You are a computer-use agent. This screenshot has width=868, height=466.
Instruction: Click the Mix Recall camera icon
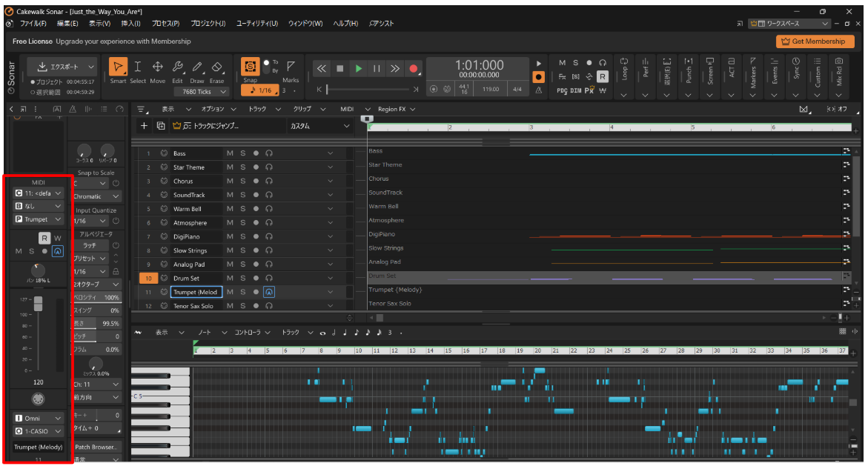[x=839, y=62]
